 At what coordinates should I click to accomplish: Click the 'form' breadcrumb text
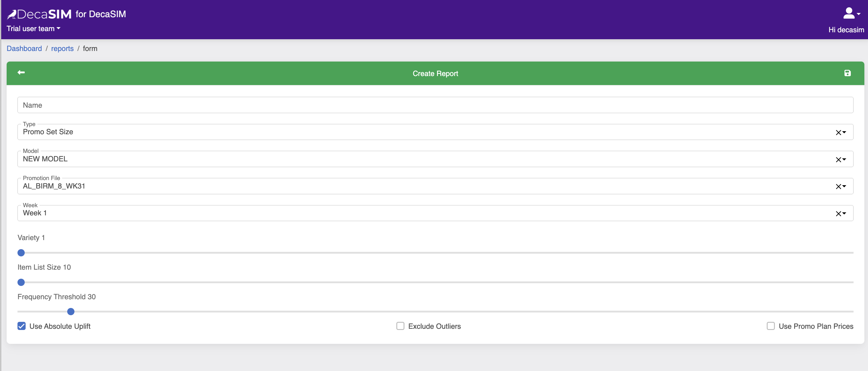point(90,49)
